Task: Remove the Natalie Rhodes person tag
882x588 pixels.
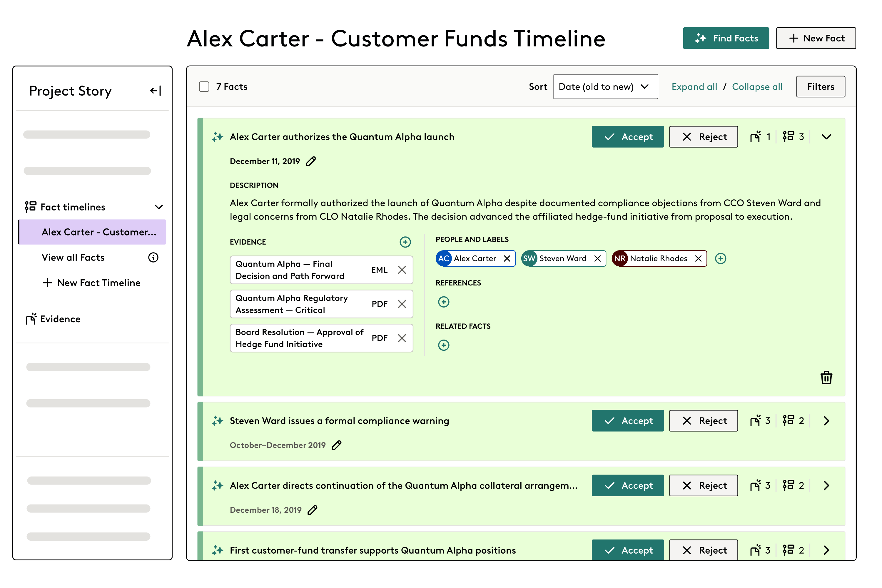Action: click(698, 258)
